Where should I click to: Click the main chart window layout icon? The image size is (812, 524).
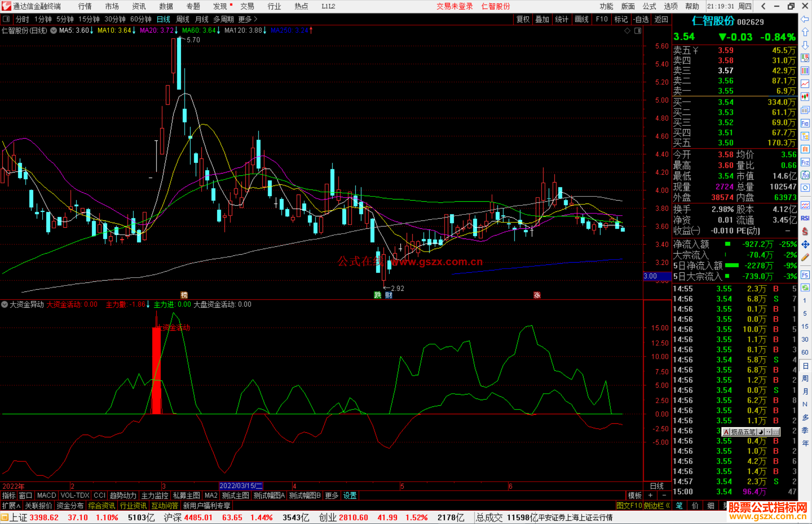638,31
